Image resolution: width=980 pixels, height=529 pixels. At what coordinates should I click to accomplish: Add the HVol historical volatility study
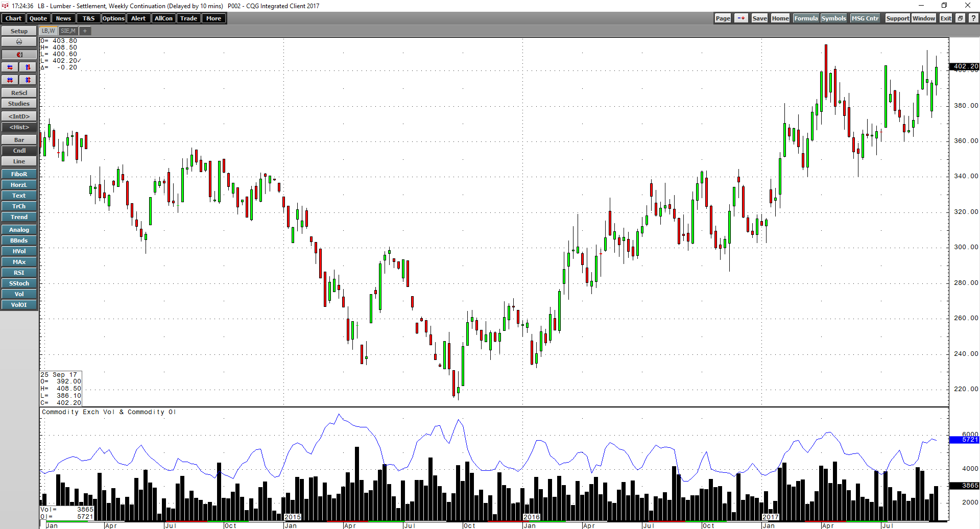point(19,251)
